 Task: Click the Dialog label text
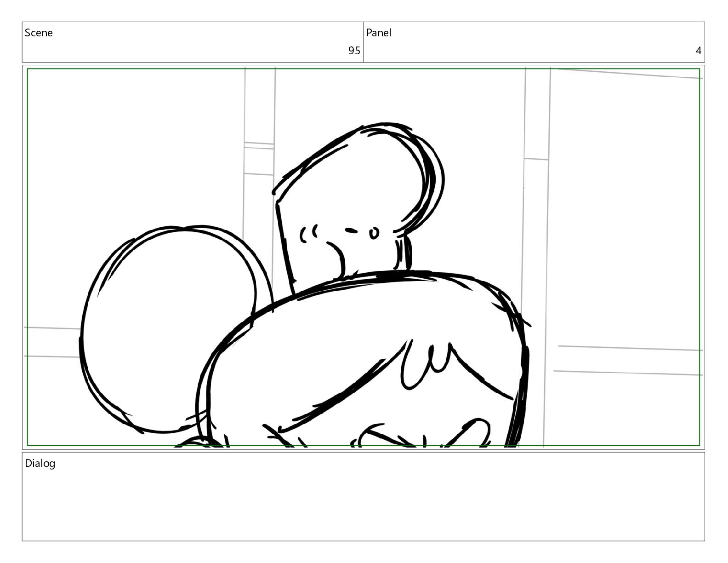click(x=40, y=463)
